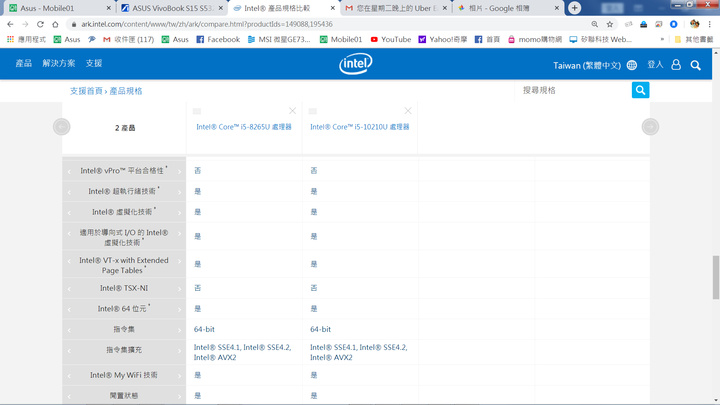The height and width of the screenshot is (405, 720).
Task: Expand the Intel TSX-NI row right chevron
Action: 180,289
